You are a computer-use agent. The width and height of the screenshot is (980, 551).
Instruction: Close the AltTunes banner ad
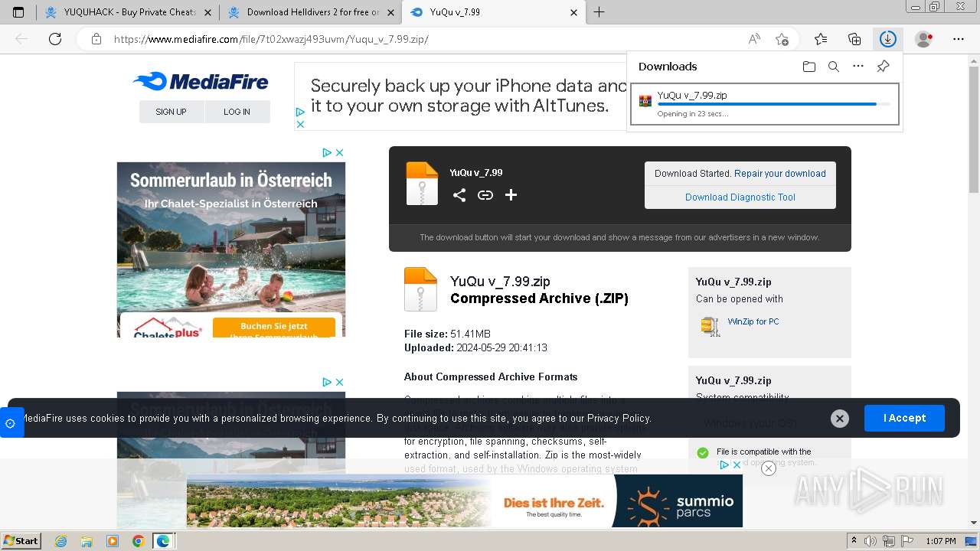300,124
